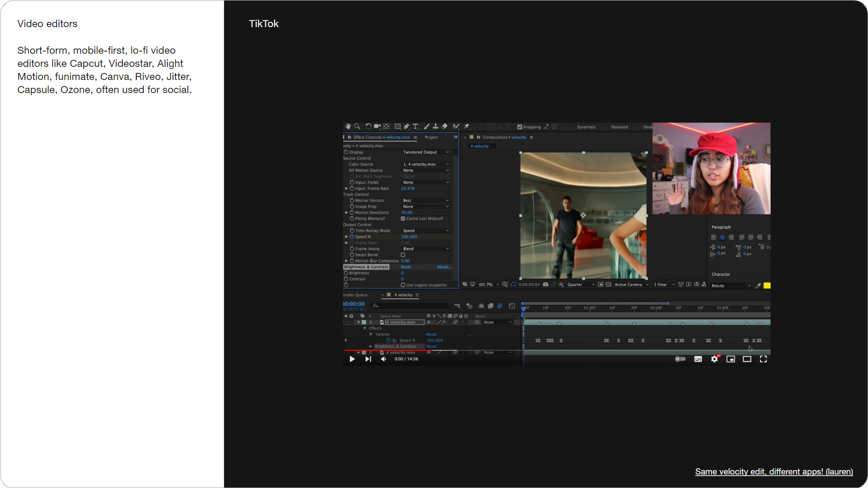Select the 4 velocity timeline tab
868x488 pixels.
403,295
